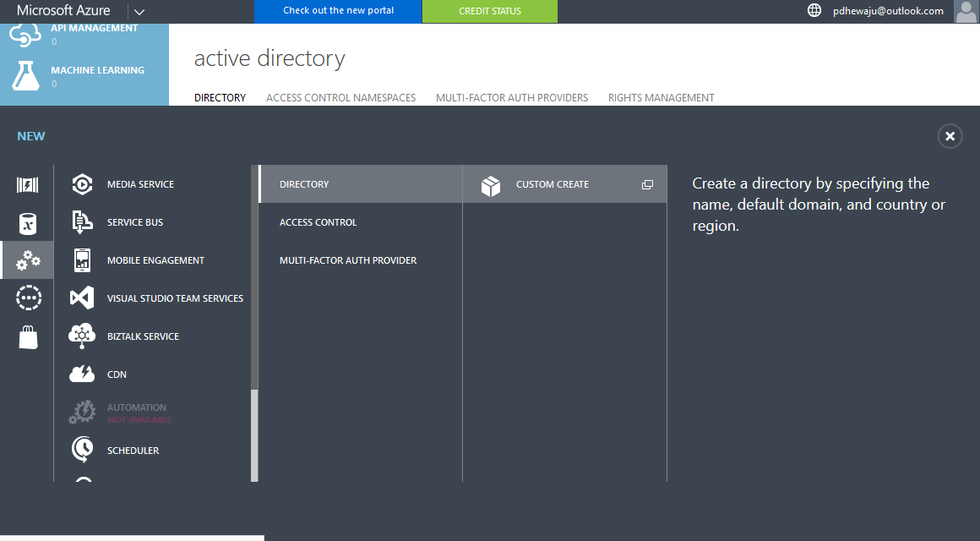This screenshot has width=980, height=541.
Task: Open the API Management sidebar item
Action: pyautogui.click(x=84, y=34)
